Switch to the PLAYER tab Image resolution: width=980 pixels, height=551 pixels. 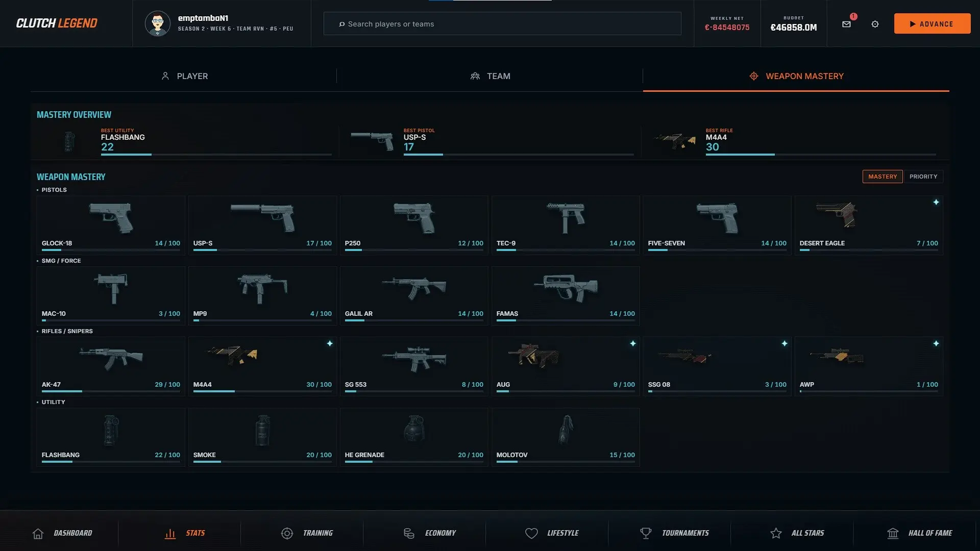point(184,76)
